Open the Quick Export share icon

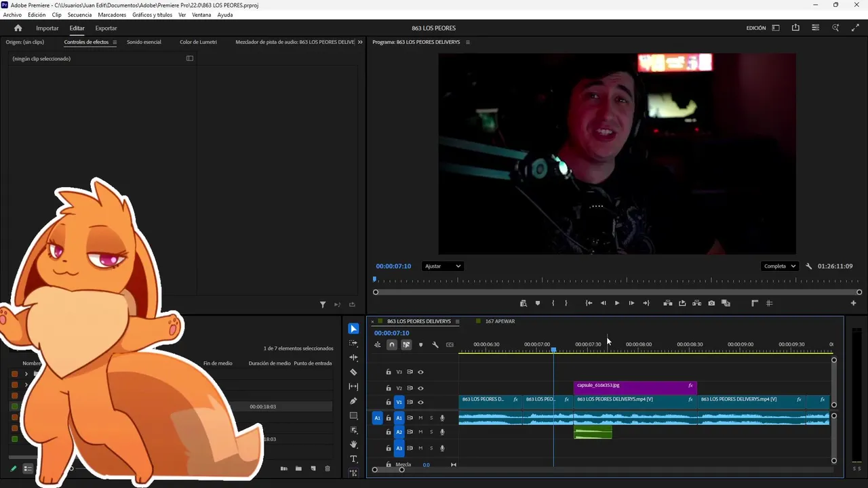[795, 28]
